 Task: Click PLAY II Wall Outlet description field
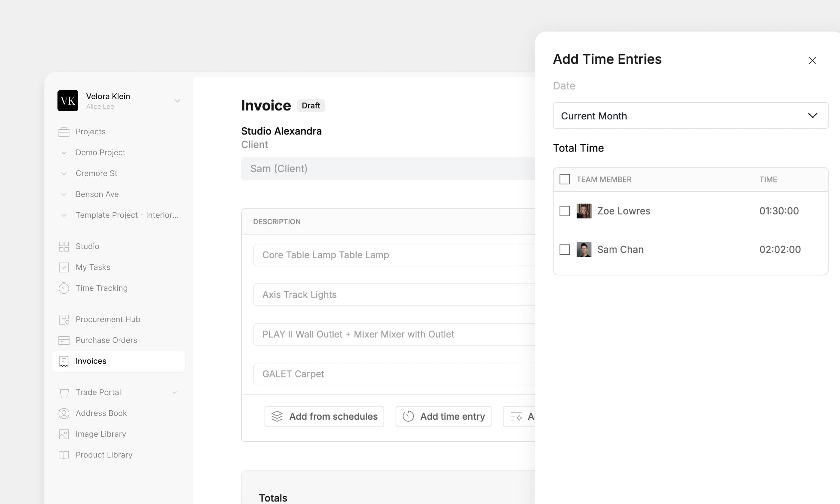pos(394,334)
